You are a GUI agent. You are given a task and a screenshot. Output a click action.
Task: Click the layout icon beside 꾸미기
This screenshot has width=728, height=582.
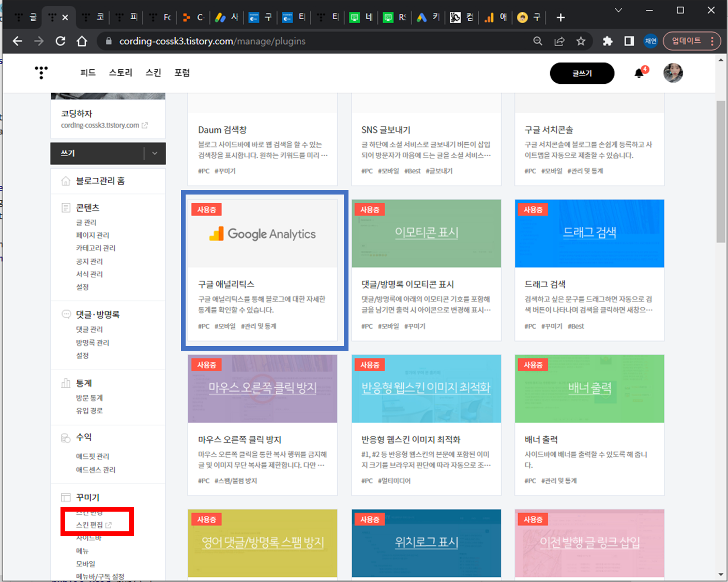[66, 498]
